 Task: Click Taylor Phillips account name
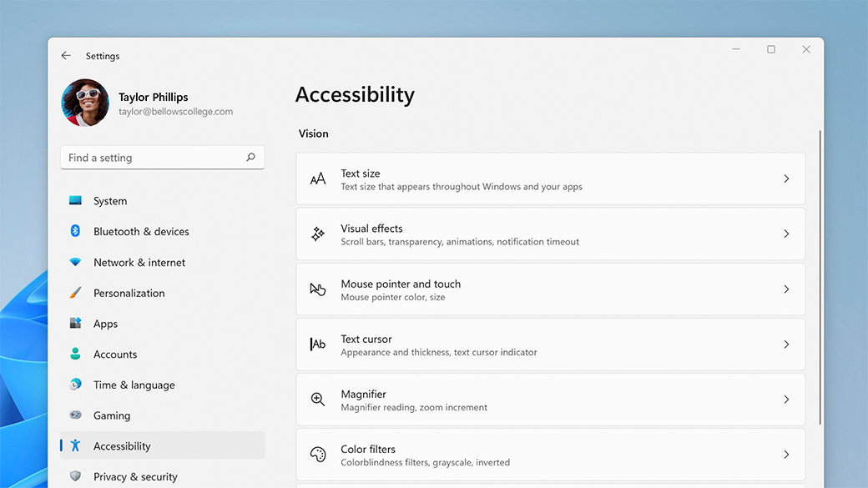coord(154,97)
